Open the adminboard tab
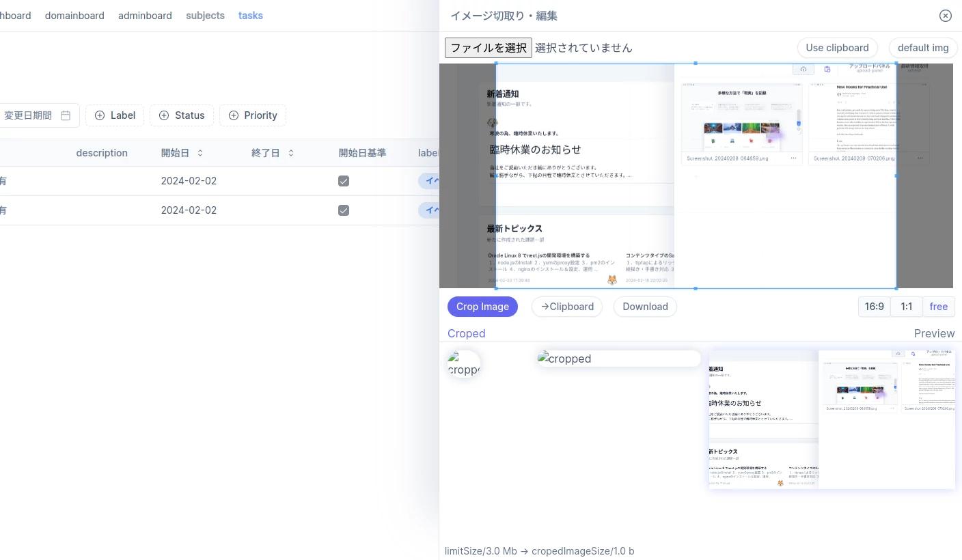The width and height of the screenshot is (962, 560). pyautogui.click(x=145, y=16)
